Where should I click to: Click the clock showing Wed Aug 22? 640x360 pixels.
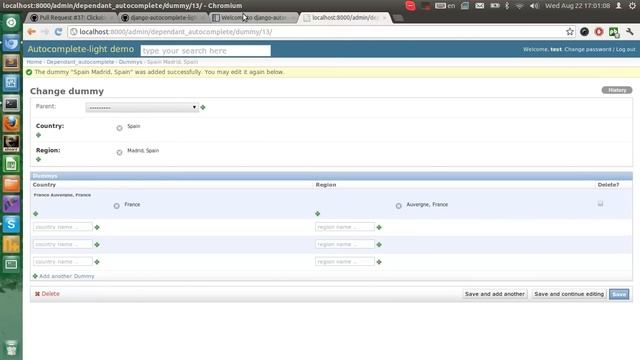coord(578,6)
